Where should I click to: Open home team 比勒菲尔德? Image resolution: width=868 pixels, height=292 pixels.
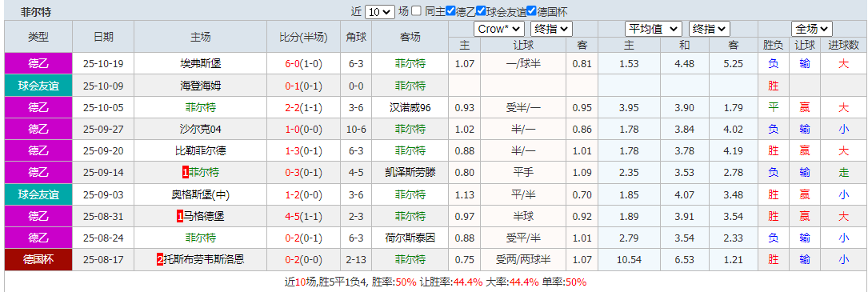(x=200, y=150)
